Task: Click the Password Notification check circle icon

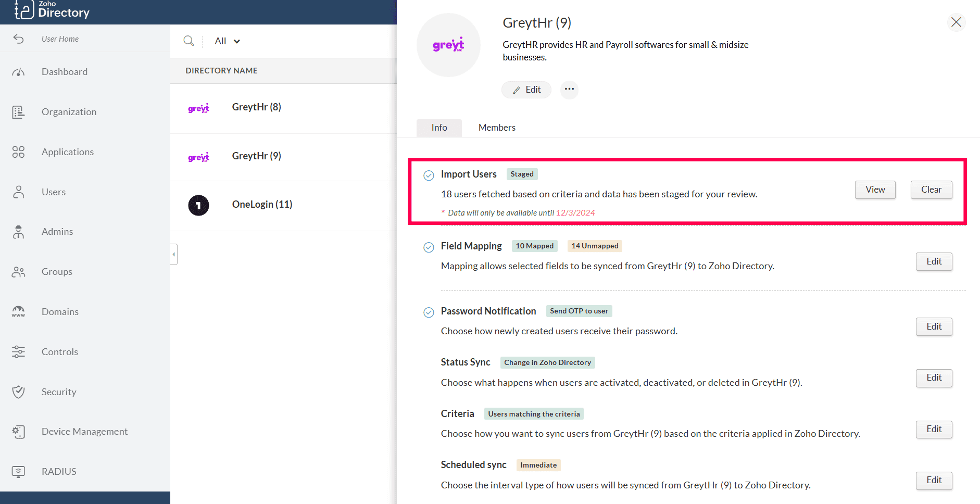Action: pos(429,312)
